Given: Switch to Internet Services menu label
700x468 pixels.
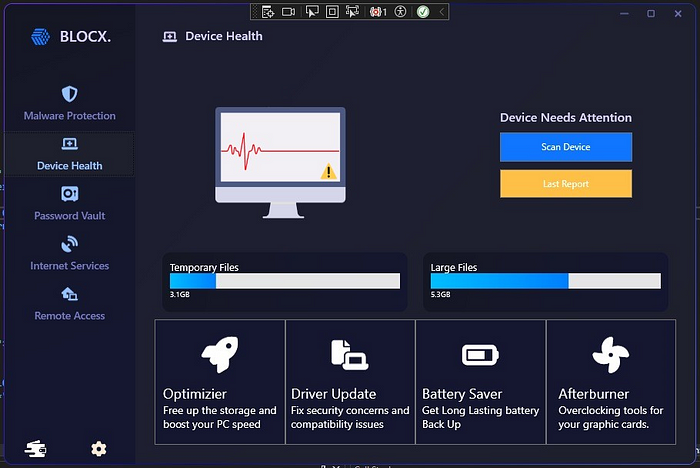Looking at the screenshot, I should (69, 266).
